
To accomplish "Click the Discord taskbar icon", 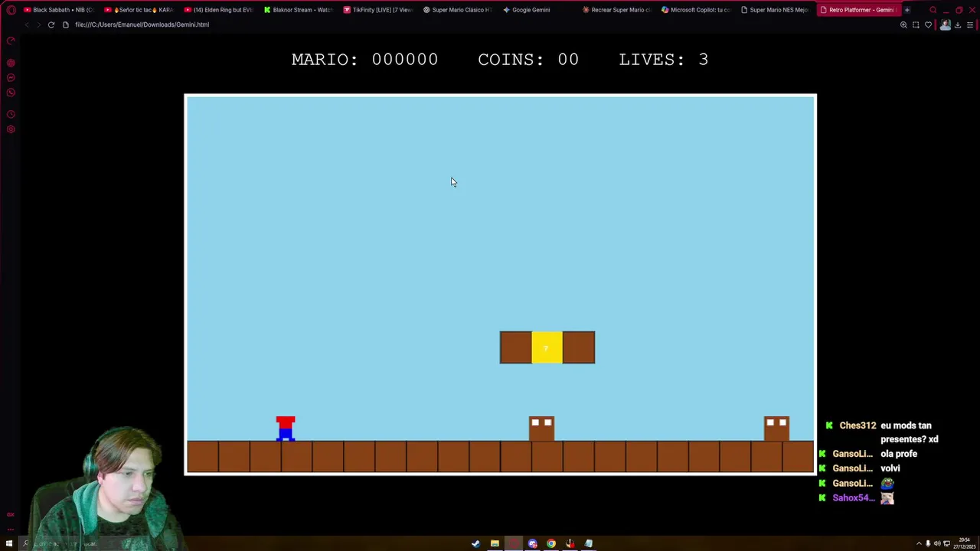I will [533, 544].
